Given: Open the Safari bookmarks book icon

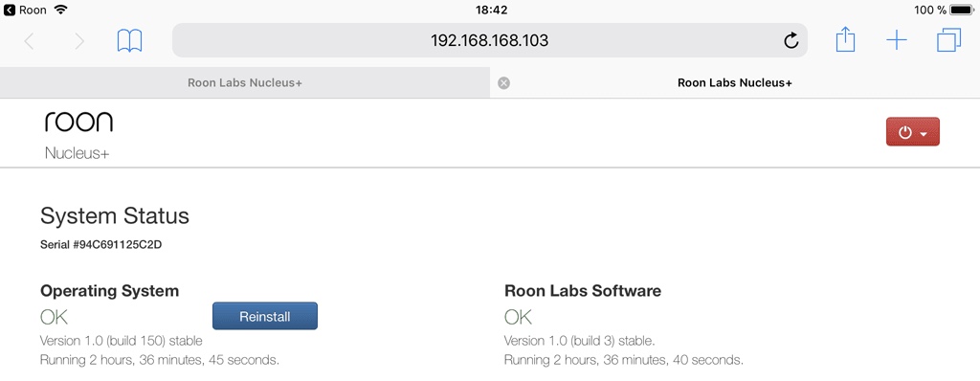Looking at the screenshot, I should 129,41.
